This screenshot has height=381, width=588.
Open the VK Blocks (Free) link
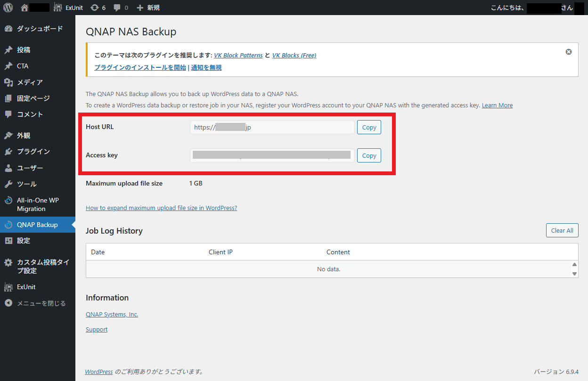[x=294, y=55]
